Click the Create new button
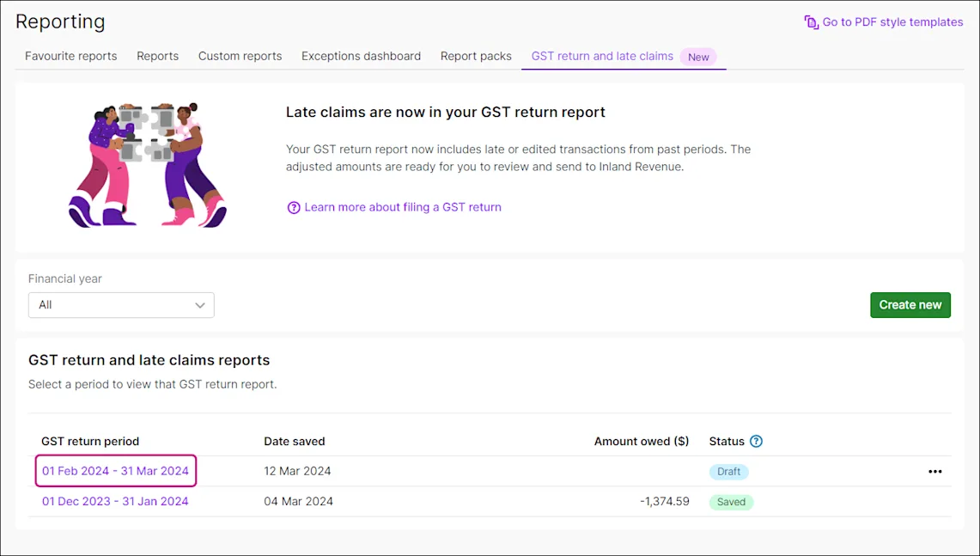 910,305
